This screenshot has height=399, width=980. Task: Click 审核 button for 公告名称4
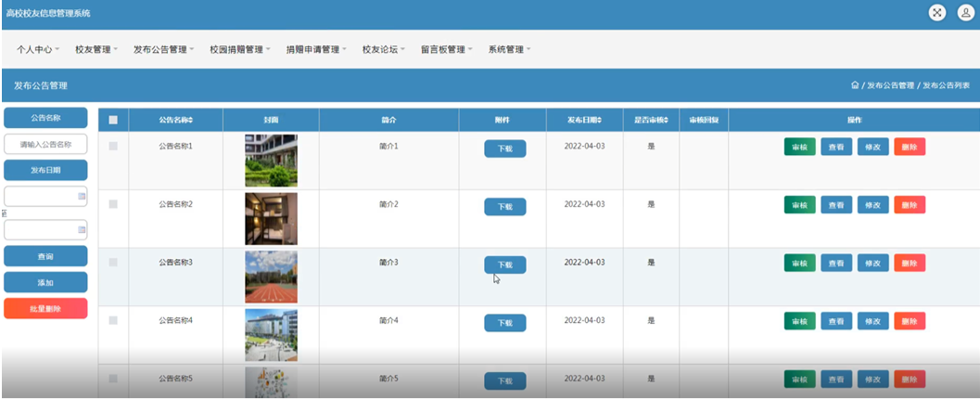click(800, 321)
